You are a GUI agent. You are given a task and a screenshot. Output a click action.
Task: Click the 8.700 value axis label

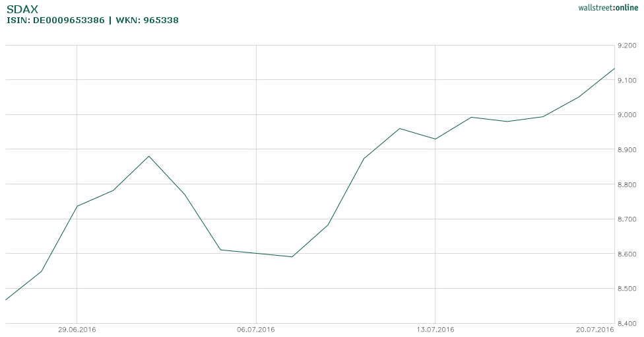point(626,219)
